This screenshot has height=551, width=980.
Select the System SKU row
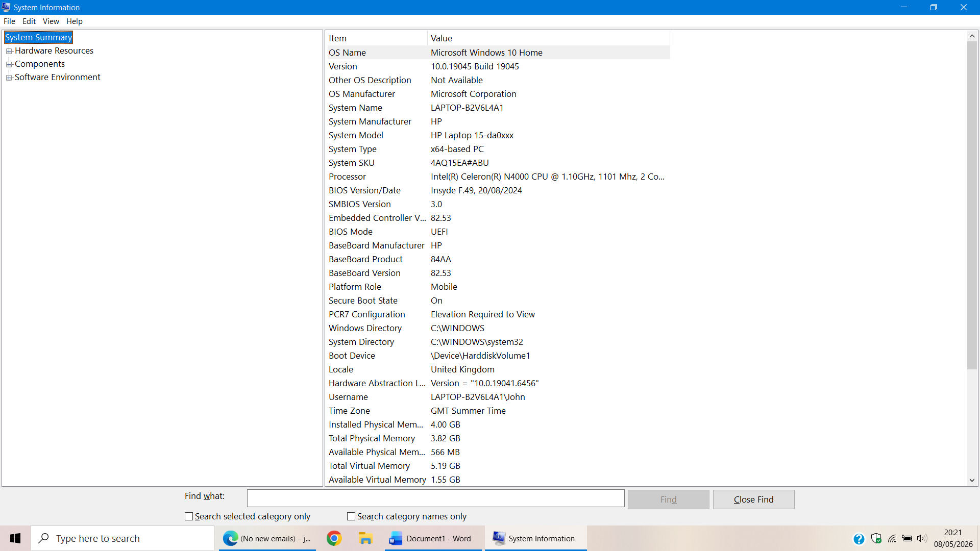point(498,163)
